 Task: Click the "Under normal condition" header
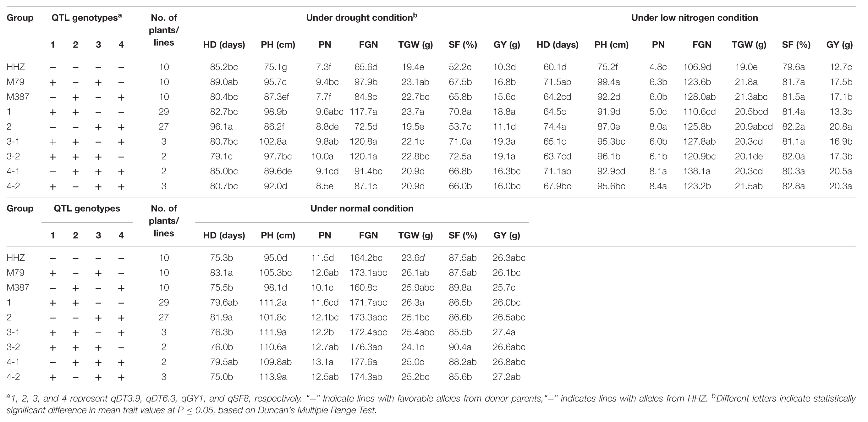361,208
